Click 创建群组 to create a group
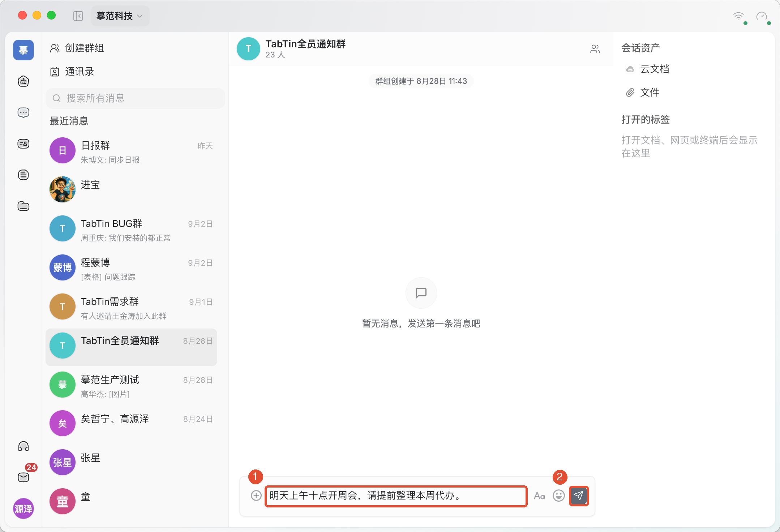This screenshot has width=780, height=532. point(77,48)
